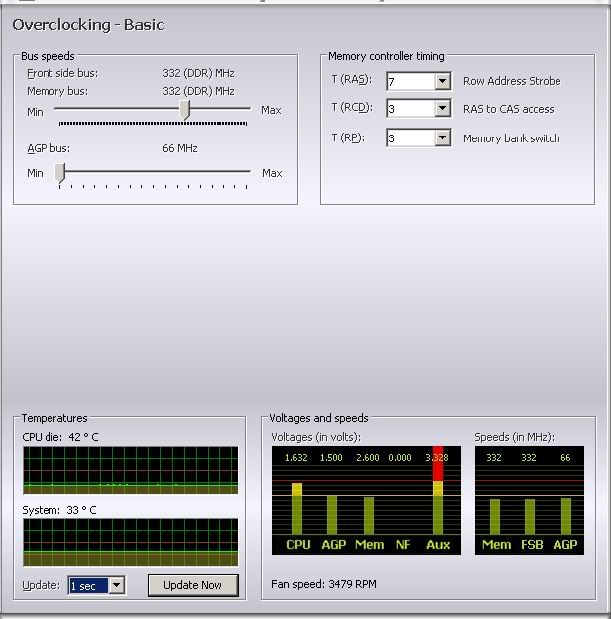Click the Voltages (in volts) label

coord(316,437)
